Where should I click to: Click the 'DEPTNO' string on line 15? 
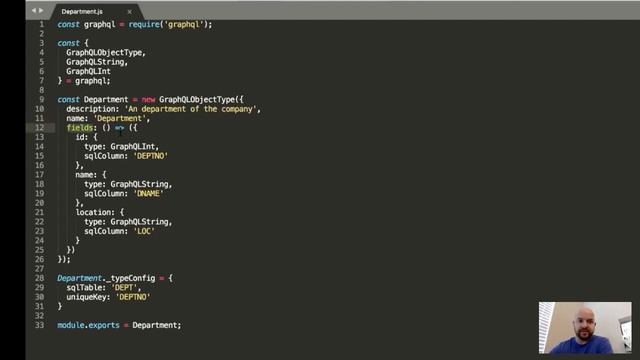tap(151, 156)
